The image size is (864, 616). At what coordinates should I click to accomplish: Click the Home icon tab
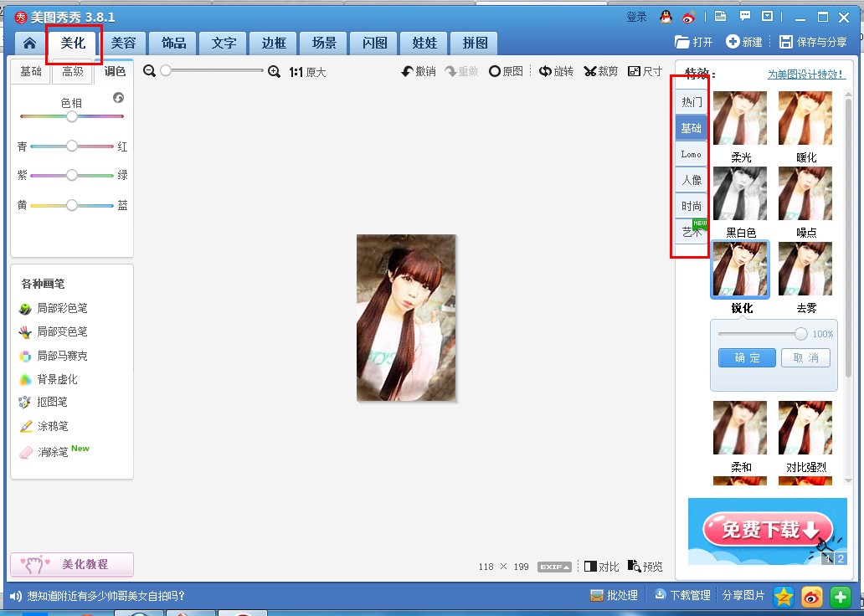click(30, 44)
